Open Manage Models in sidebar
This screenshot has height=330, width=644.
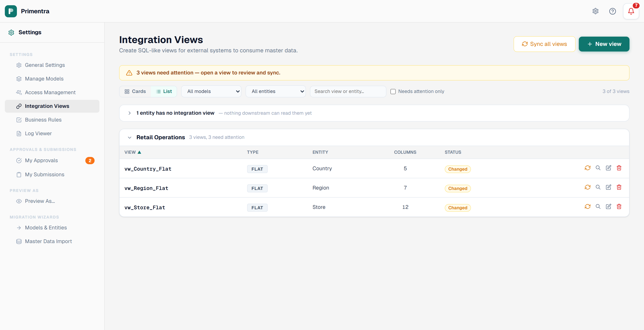(x=52, y=79)
